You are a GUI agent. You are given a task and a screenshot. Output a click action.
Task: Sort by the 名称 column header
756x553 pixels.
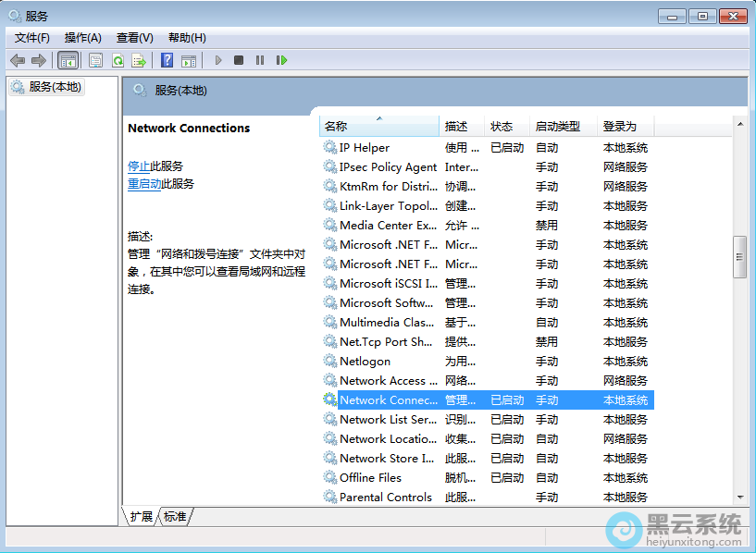(379, 126)
